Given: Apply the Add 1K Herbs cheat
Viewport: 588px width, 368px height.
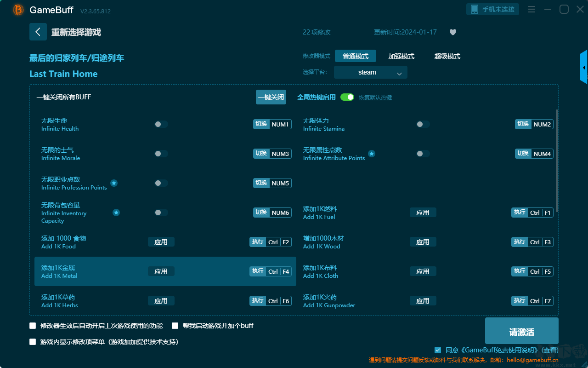Looking at the screenshot, I should (161, 301).
